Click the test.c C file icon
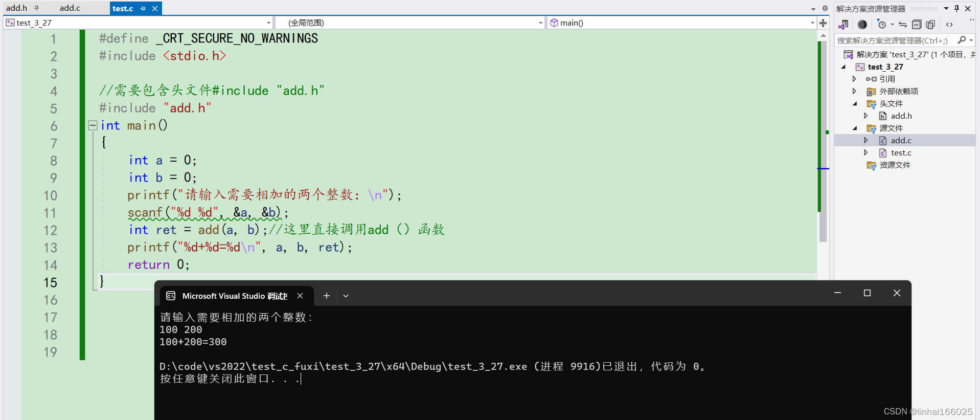Image resolution: width=980 pixels, height=420 pixels. pyautogui.click(x=883, y=153)
